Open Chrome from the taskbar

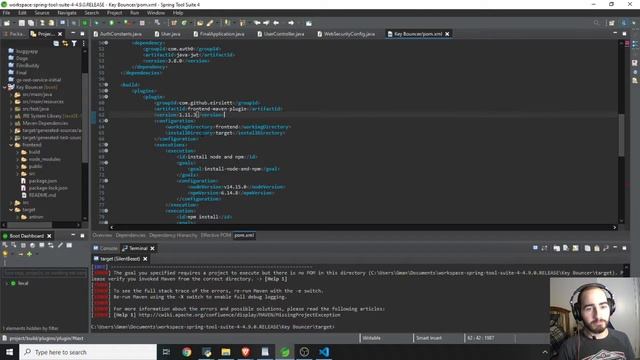187,352
